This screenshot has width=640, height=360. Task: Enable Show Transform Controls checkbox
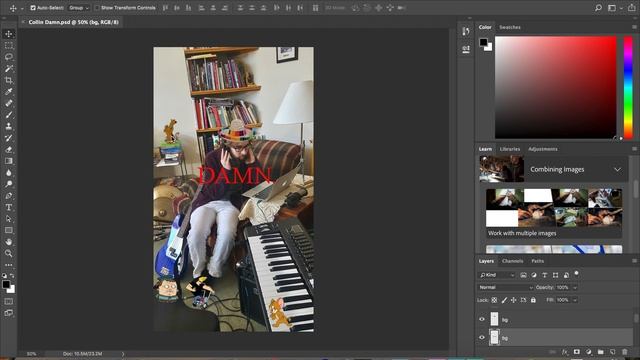point(97,8)
